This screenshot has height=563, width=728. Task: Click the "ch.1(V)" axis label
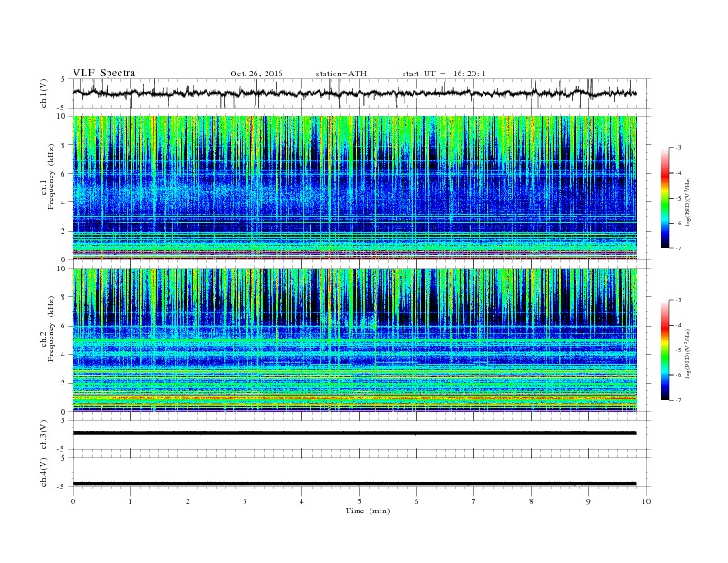click(x=44, y=93)
